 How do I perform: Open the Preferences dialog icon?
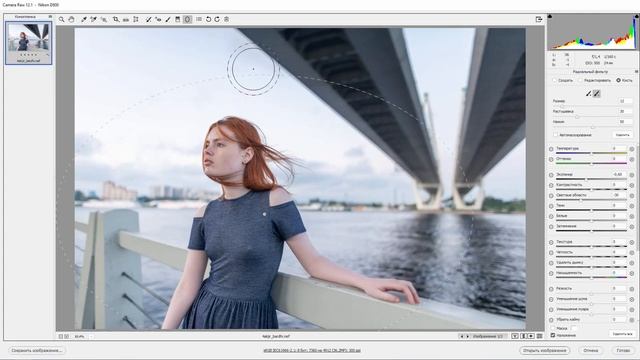click(x=199, y=19)
